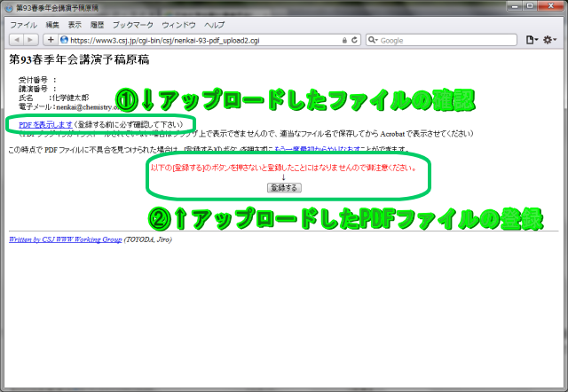This screenshot has width=568, height=392.
Task: Open the ヘルプ menu
Action: pyautogui.click(x=214, y=24)
